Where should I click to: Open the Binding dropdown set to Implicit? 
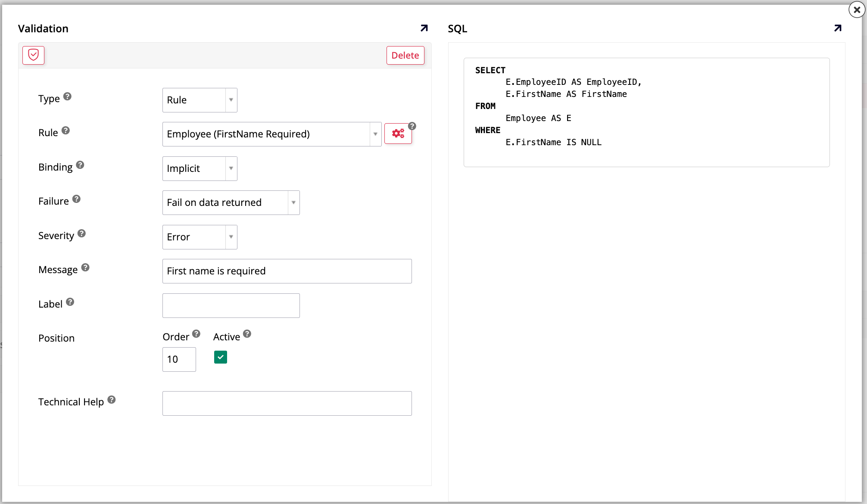(200, 168)
